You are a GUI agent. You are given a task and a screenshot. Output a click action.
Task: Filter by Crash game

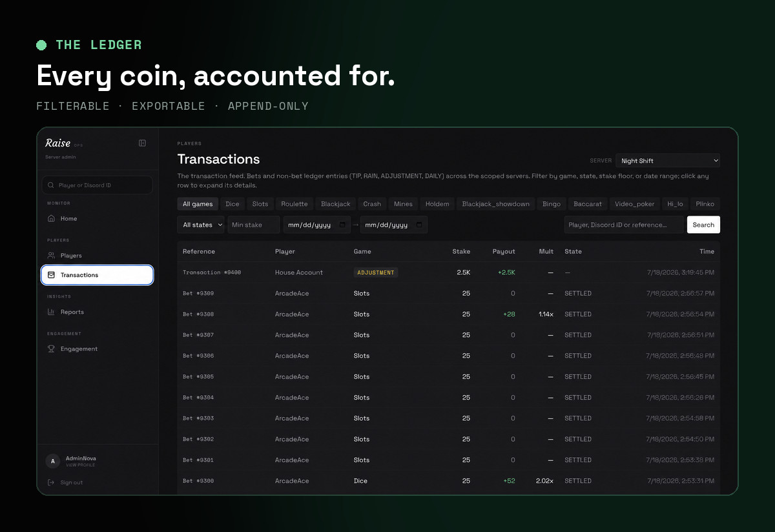[372, 204]
